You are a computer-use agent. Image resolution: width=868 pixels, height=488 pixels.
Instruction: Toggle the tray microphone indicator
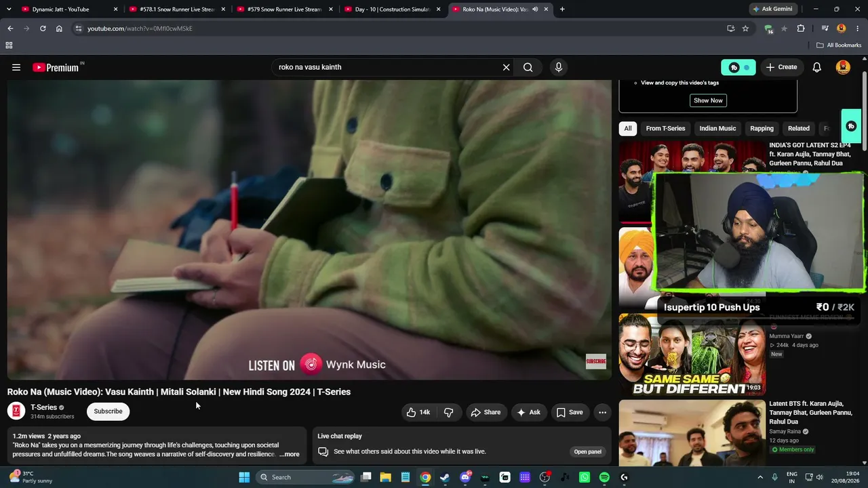click(774, 477)
